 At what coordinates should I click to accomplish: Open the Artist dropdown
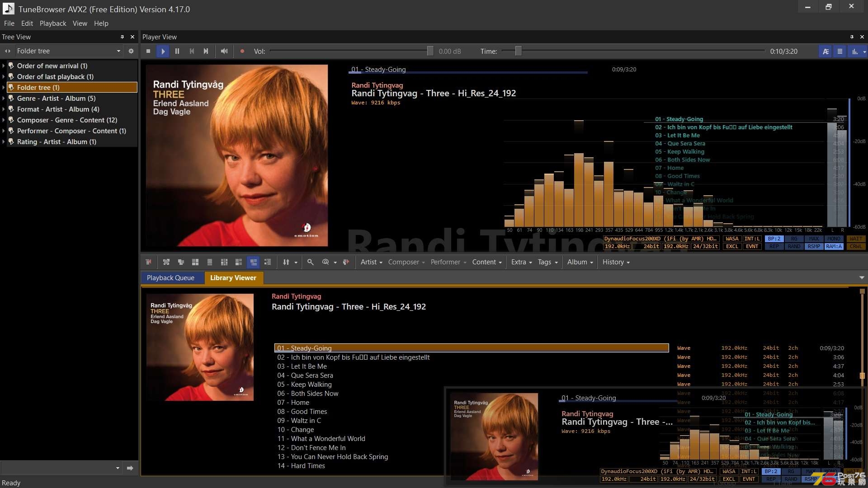(371, 262)
